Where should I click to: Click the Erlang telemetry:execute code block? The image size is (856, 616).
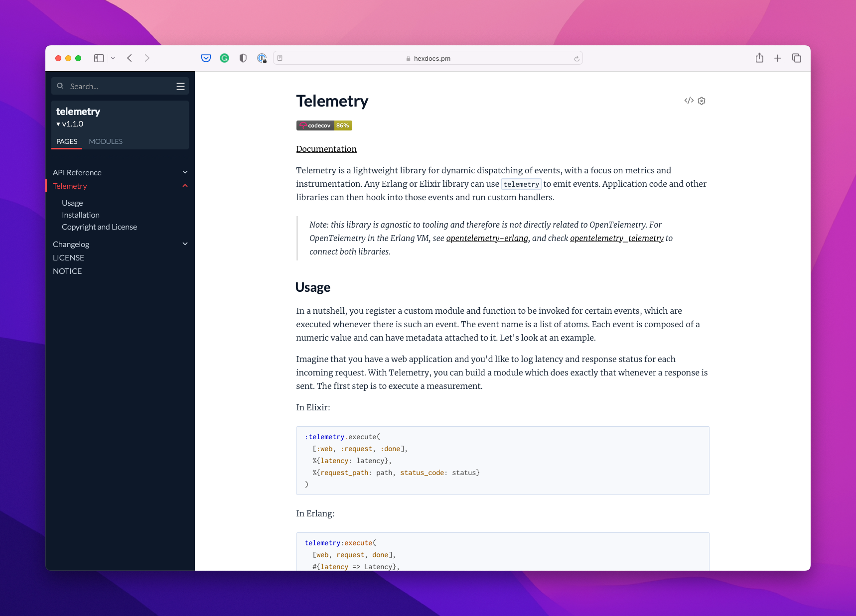503,552
